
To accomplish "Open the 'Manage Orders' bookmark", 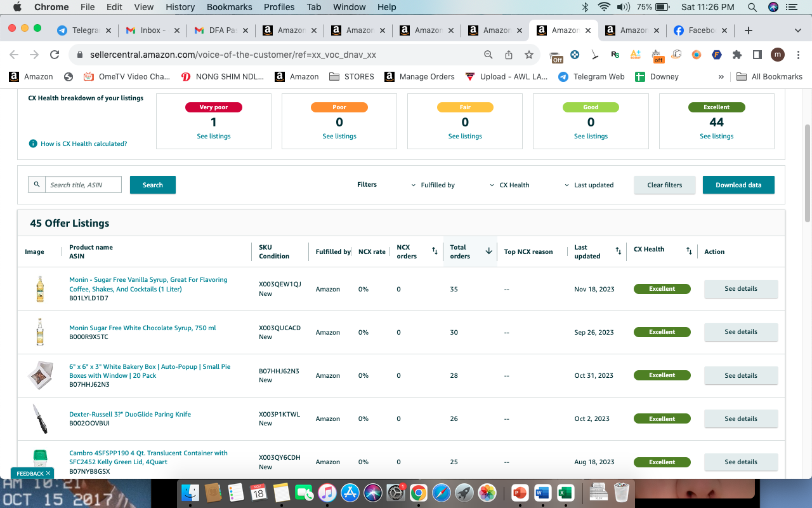I will click(420, 77).
